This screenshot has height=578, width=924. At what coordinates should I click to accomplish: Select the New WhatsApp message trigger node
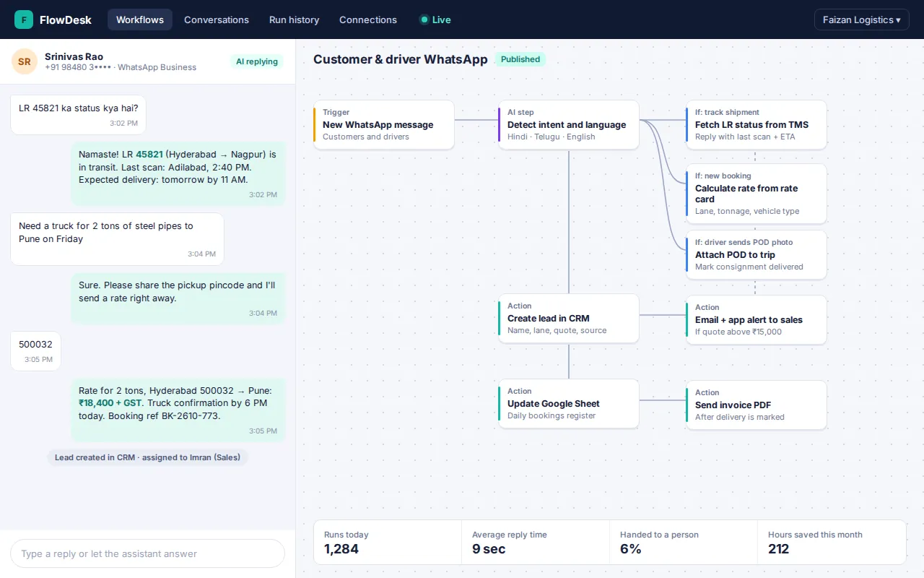(384, 124)
